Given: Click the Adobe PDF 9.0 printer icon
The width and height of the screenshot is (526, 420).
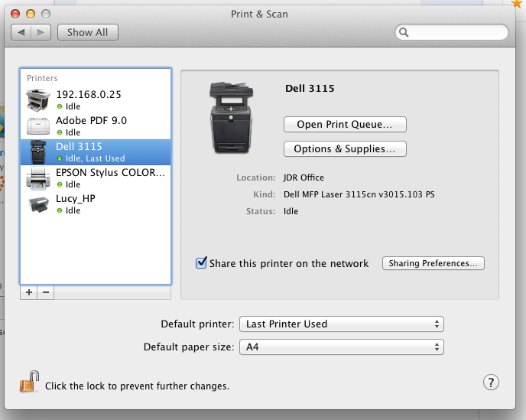Looking at the screenshot, I should tap(38, 126).
